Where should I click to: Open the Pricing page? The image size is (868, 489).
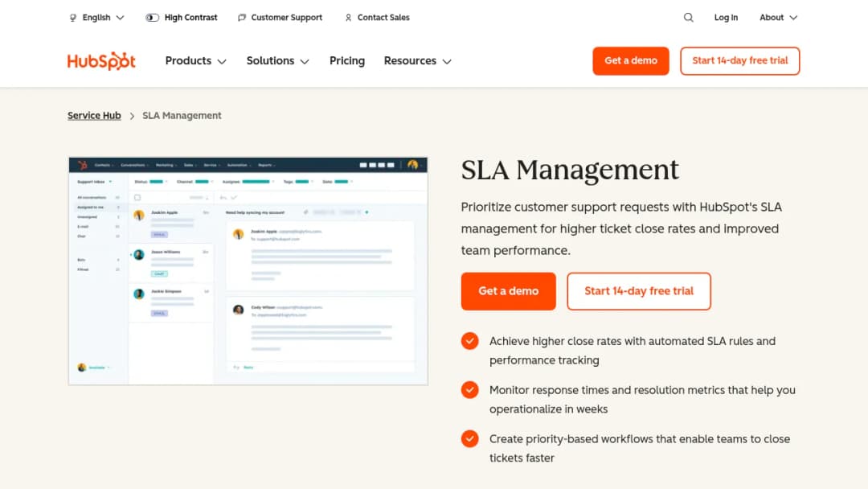click(347, 61)
